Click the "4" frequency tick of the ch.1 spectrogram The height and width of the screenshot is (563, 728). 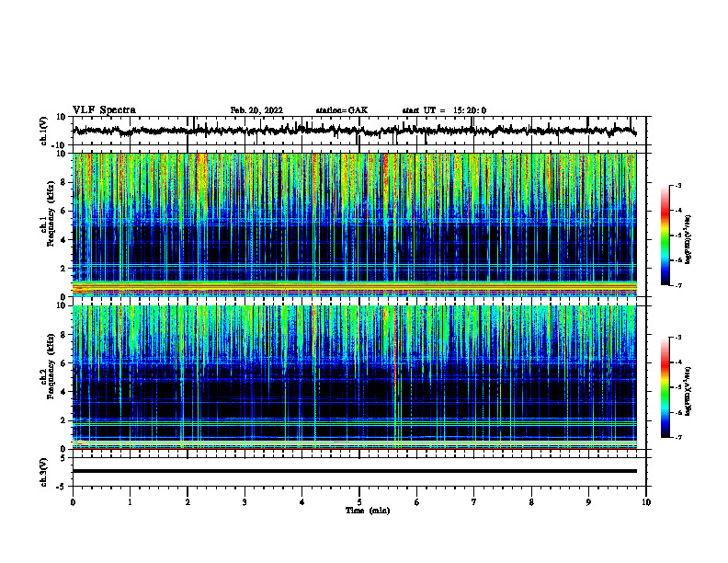63,240
